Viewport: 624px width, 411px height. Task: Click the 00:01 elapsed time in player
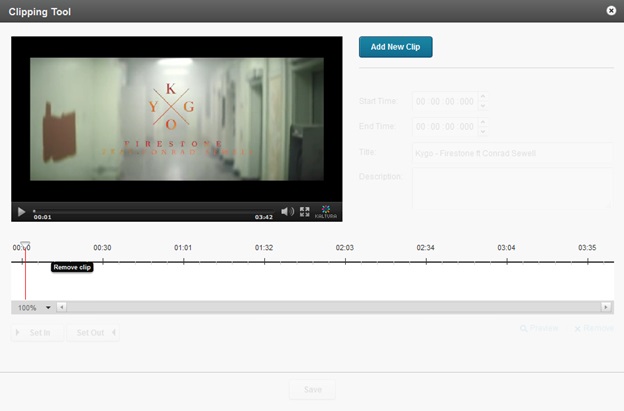[42, 217]
